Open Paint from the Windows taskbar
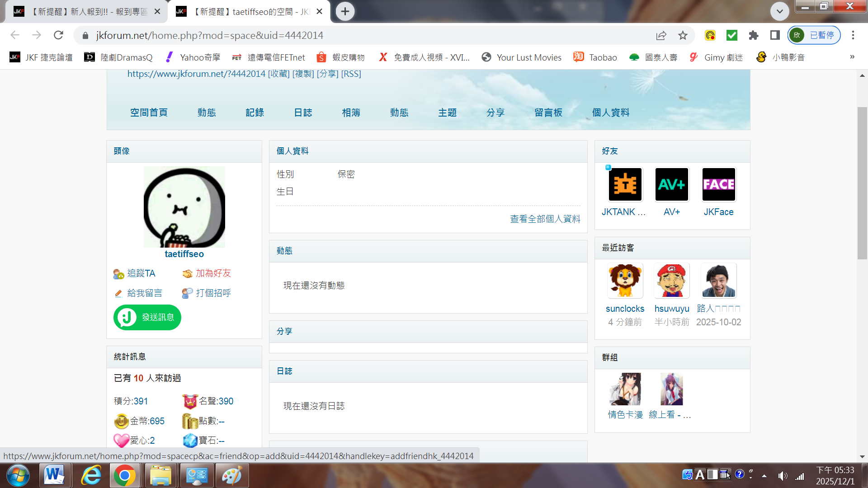This screenshot has height=488, width=868. point(232,476)
